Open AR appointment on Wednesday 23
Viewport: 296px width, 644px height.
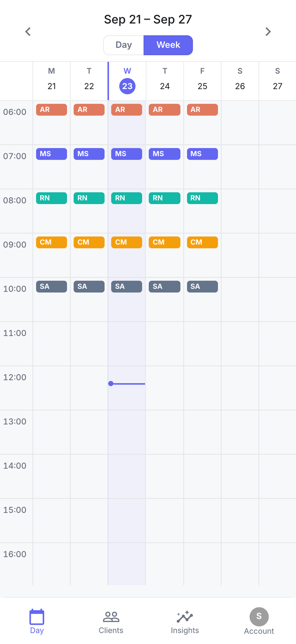[127, 110]
